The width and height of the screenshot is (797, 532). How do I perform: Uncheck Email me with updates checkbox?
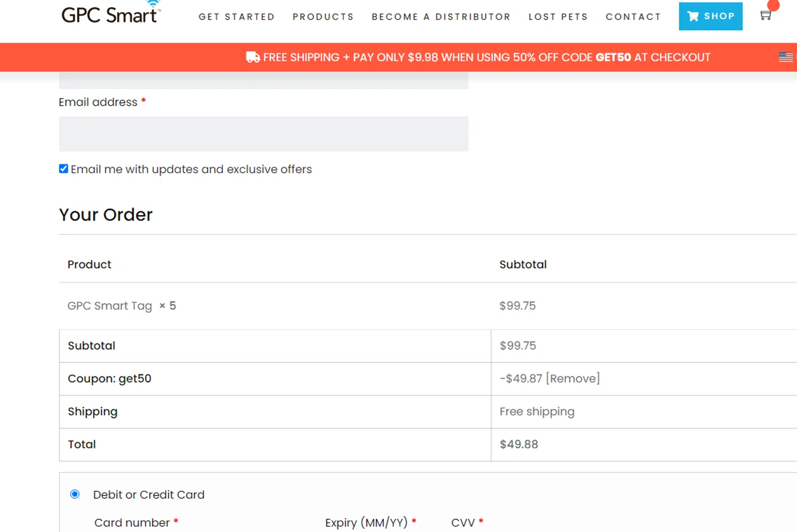point(64,169)
